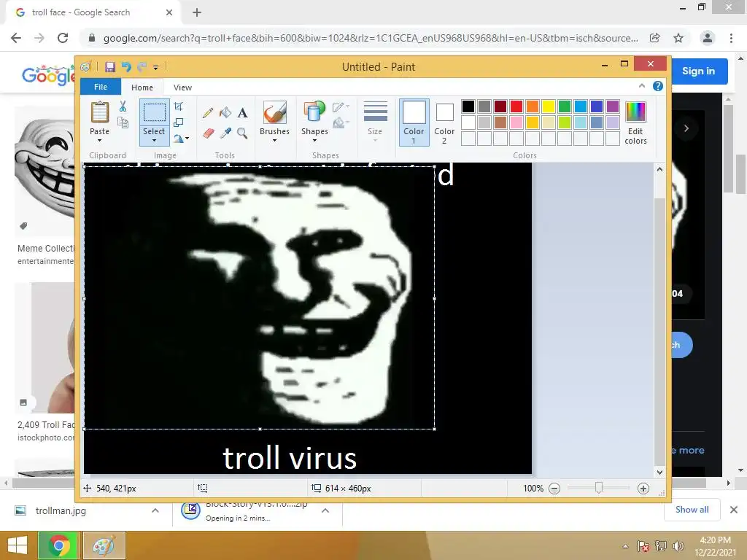Click Paint canvas vertical scrollbar down arrow
The image size is (747, 560).
659,472
